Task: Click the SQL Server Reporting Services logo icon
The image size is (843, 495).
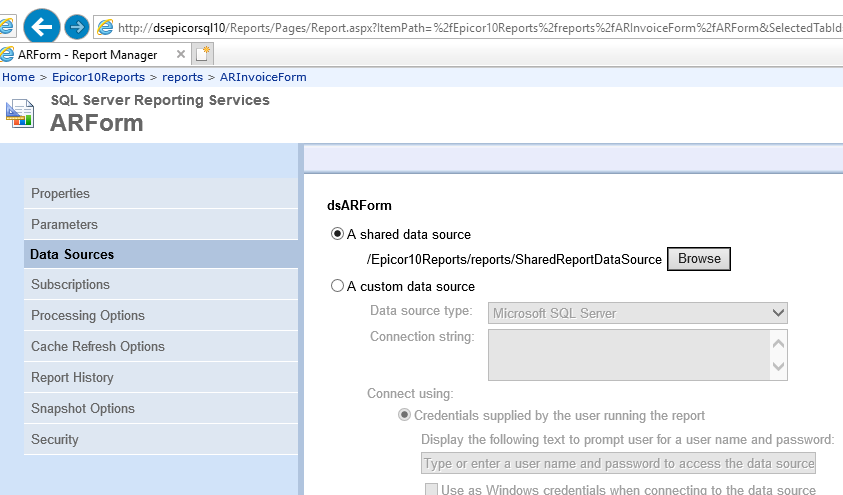Action: pos(20,113)
